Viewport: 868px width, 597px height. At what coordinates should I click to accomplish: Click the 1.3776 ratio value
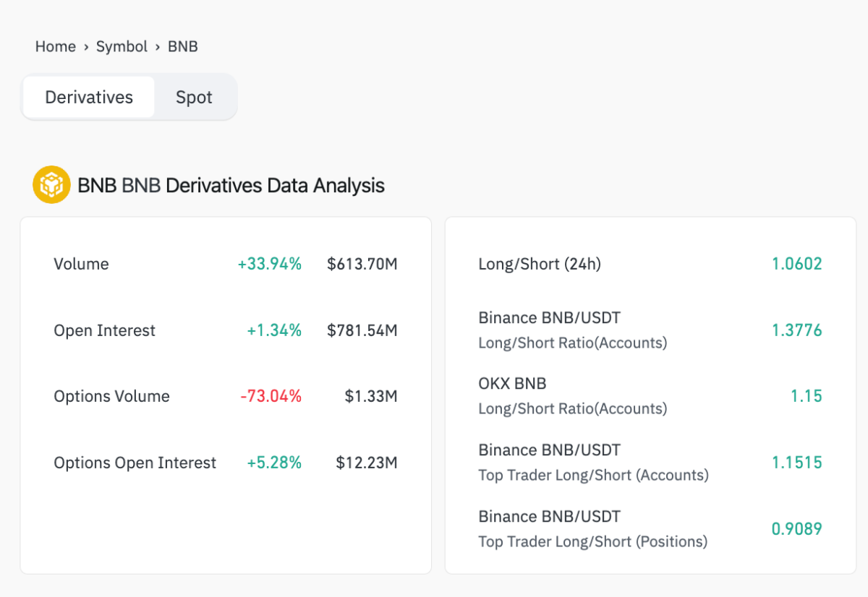(797, 330)
